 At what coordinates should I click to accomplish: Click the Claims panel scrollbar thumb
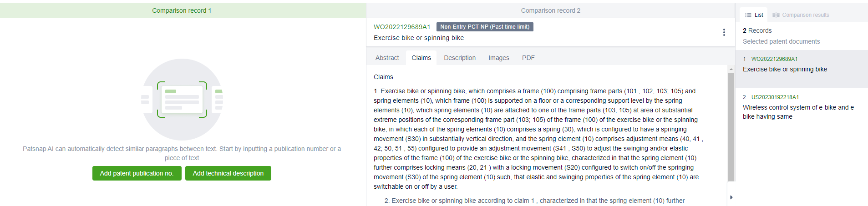(x=731, y=127)
